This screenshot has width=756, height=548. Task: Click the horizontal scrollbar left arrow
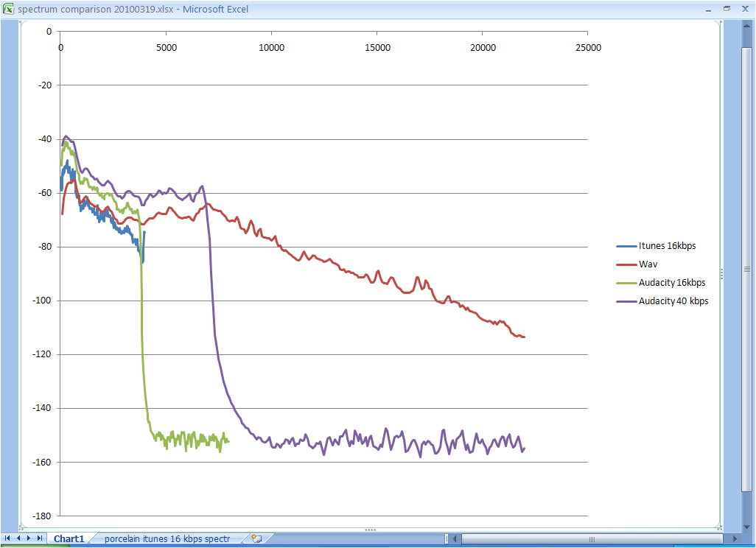(454, 539)
